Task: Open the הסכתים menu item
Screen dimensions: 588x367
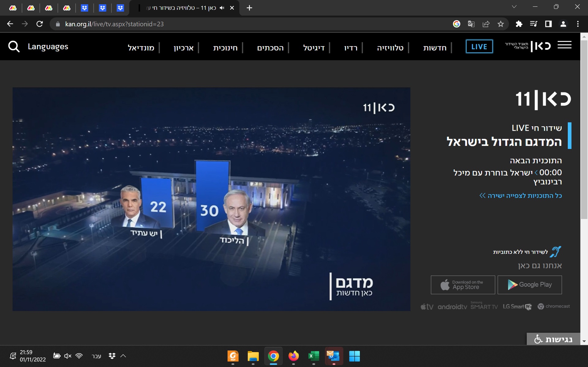Action: (270, 48)
